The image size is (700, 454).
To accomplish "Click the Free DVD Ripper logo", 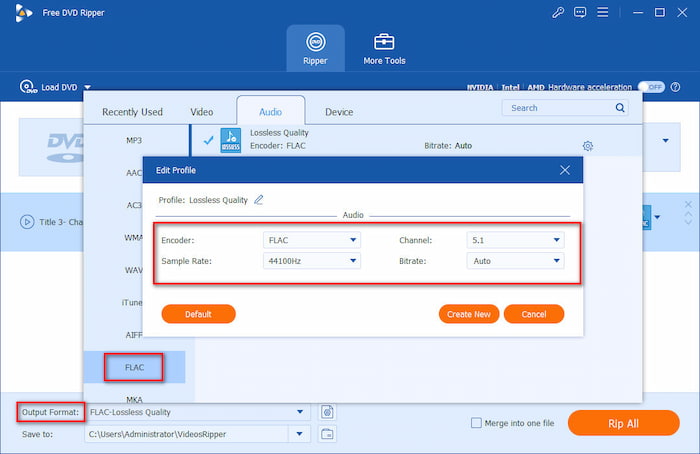I will pos(23,13).
